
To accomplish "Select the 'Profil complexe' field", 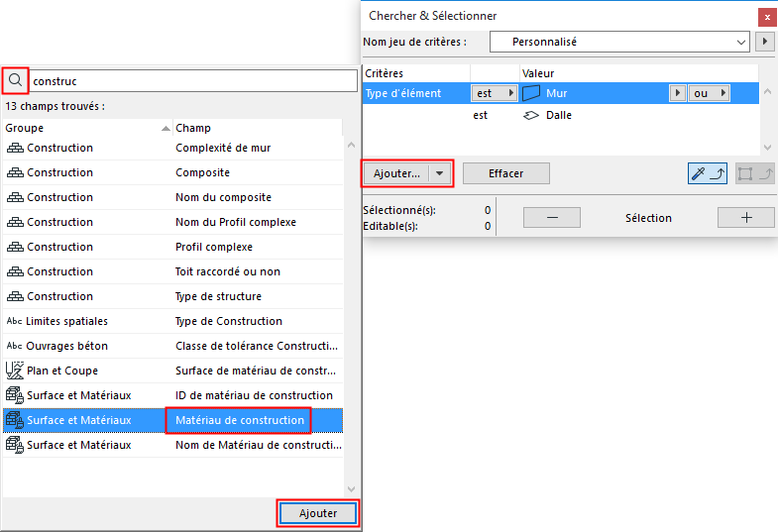I will pyautogui.click(x=172, y=247).
